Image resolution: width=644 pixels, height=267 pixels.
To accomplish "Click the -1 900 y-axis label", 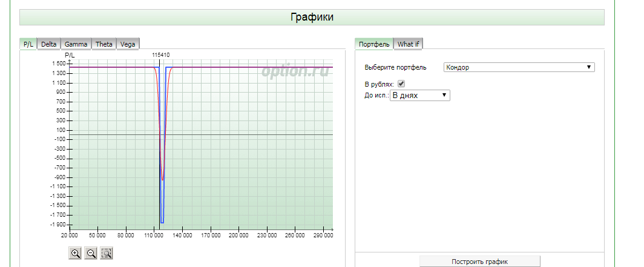I will pyautogui.click(x=58, y=225).
